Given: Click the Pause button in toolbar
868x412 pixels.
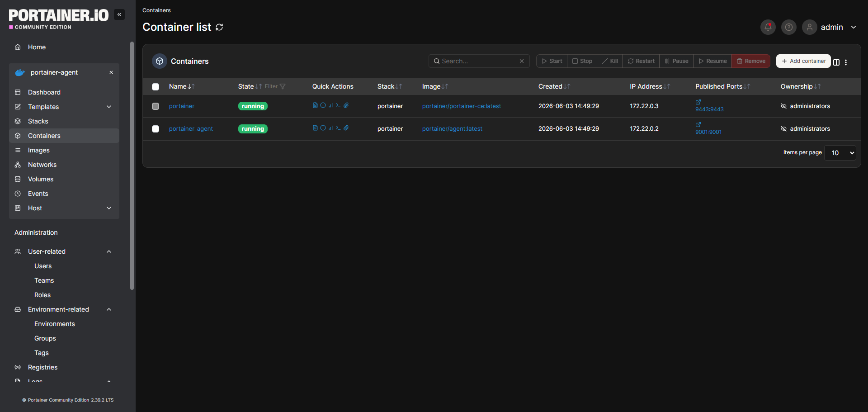Looking at the screenshot, I should [676, 61].
